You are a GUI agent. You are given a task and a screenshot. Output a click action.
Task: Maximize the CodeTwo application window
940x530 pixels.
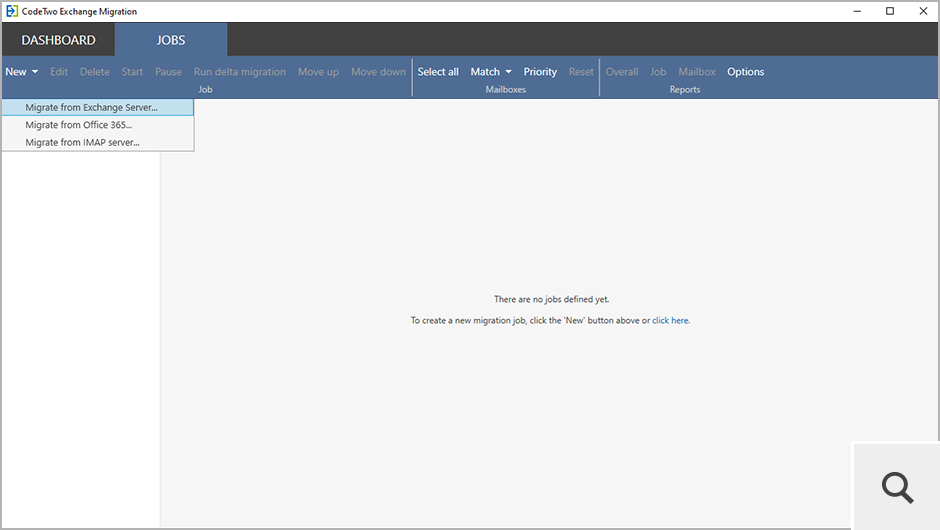coord(890,11)
